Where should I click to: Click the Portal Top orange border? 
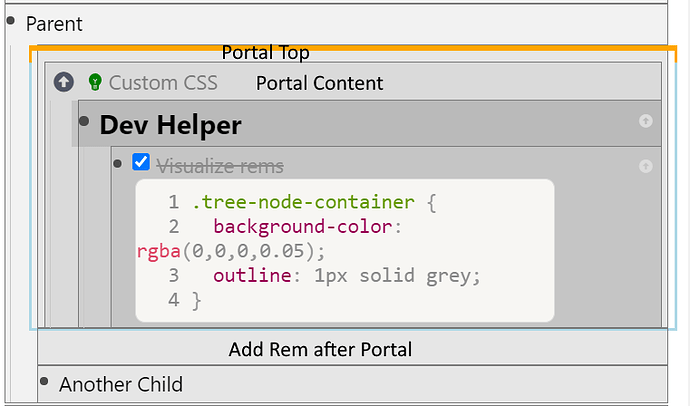pyautogui.click(x=353, y=48)
